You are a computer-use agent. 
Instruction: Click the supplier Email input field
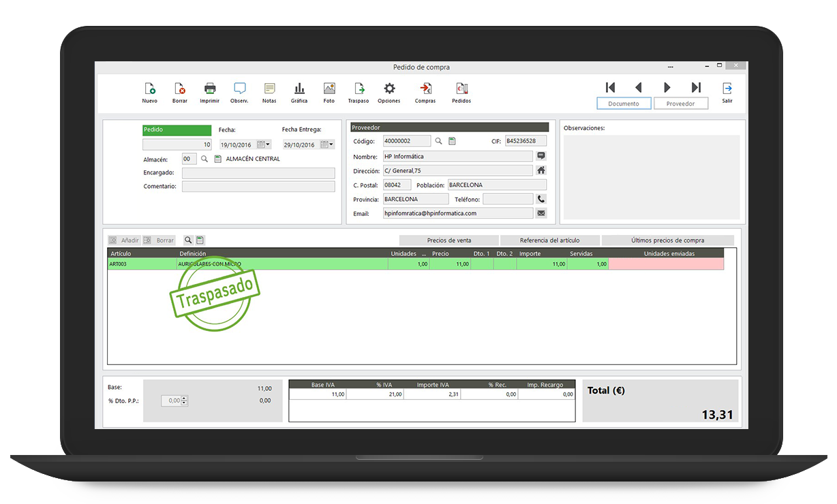(x=457, y=213)
